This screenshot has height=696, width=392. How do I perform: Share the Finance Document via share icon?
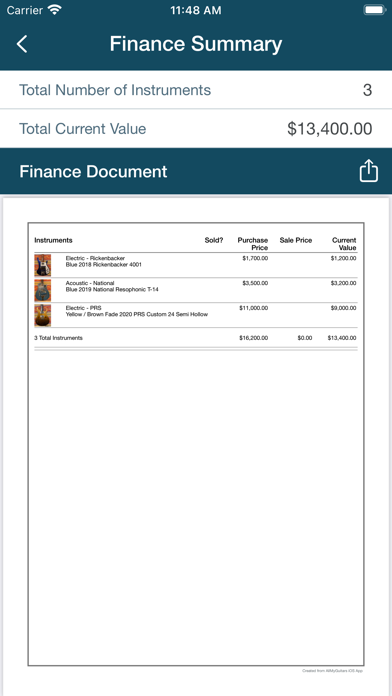click(368, 171)
